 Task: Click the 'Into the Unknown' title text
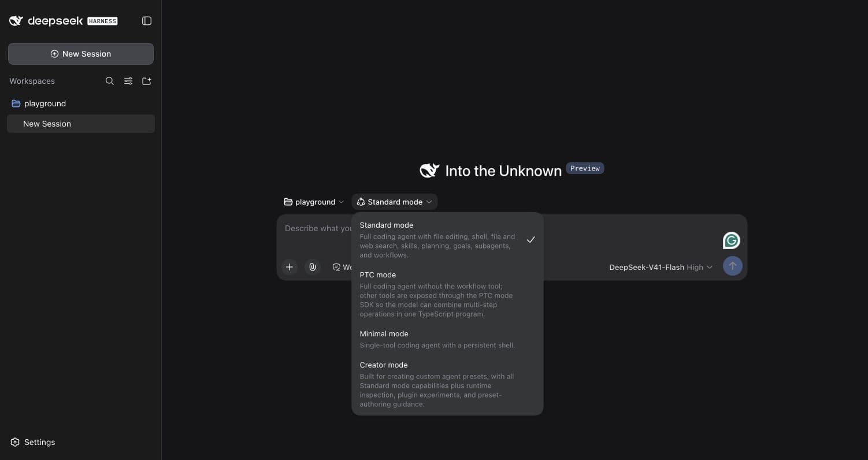pyautogui.click(x=503, y=171)
